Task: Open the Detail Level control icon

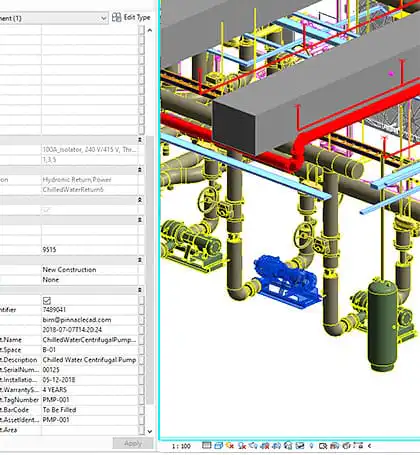Action: [x=206, y=446]
